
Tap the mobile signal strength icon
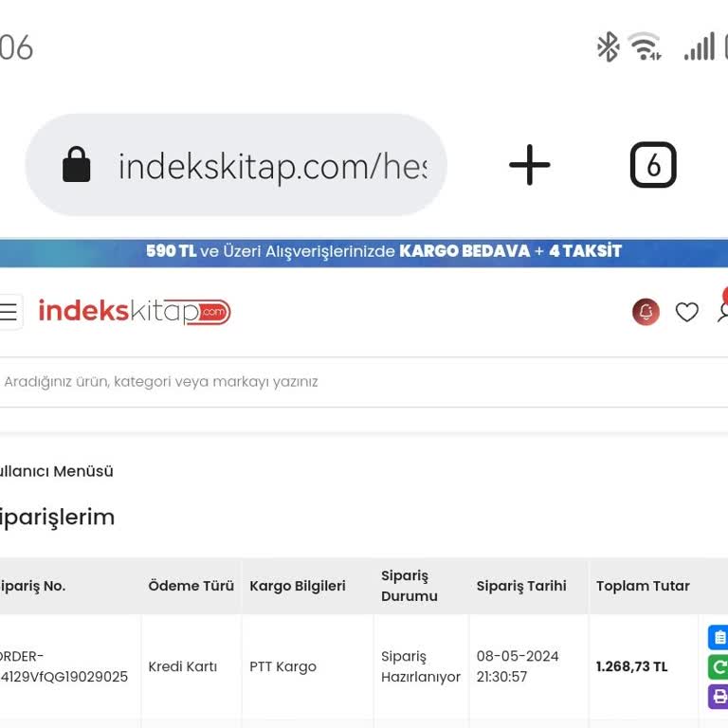point(699,46)
